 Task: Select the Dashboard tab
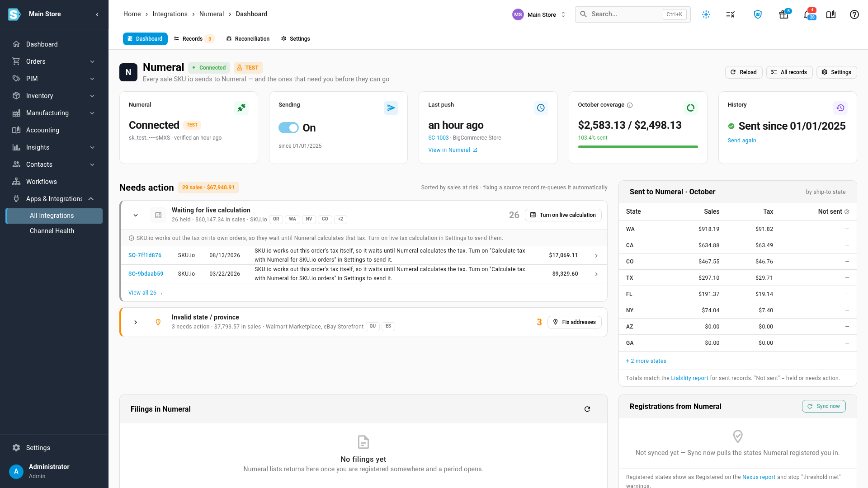tap(145, 39)
